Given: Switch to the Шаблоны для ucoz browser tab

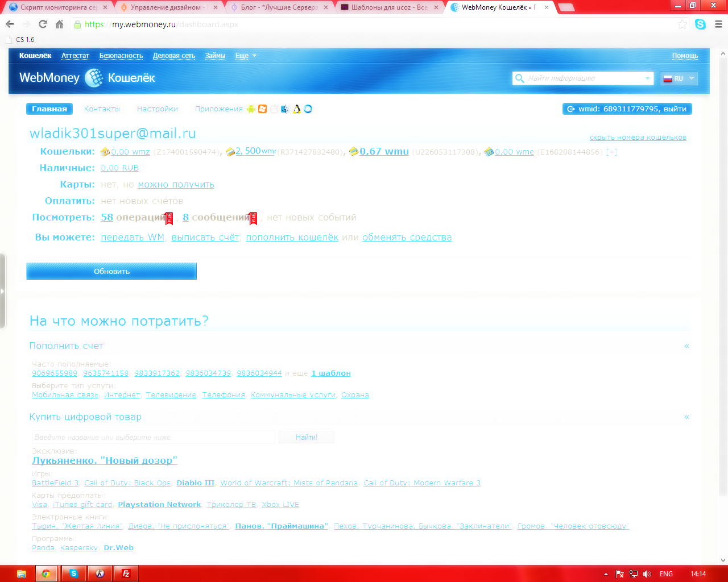Looking at the screenshot, I should (390, 7).
